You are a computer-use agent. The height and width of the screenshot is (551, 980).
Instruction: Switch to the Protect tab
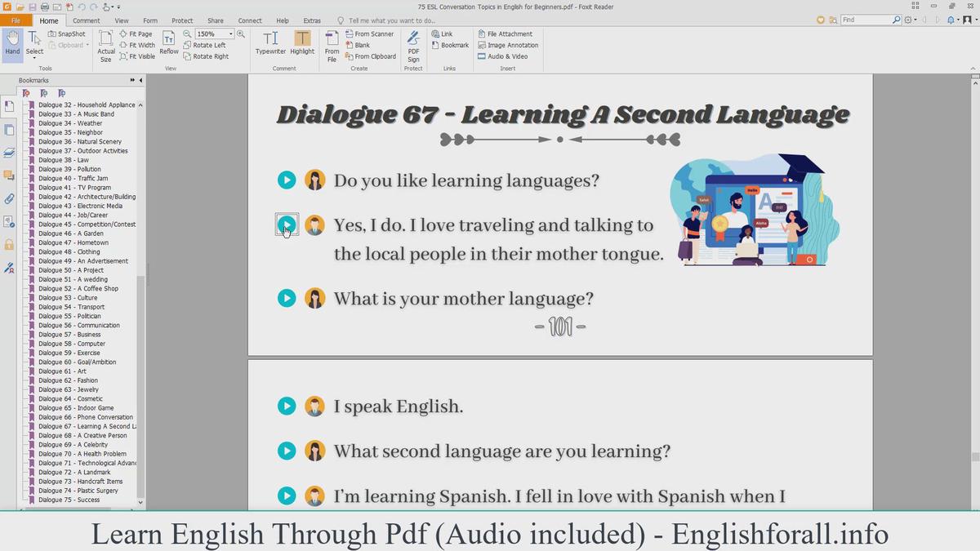click(182, 20)
